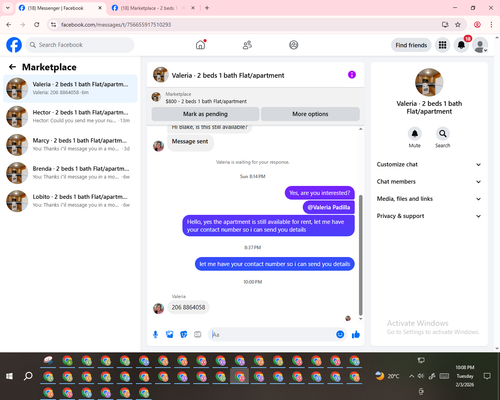The image size is (500, 400).
Task: Open the weather widget showing 20°C
Action: point(387,376)
